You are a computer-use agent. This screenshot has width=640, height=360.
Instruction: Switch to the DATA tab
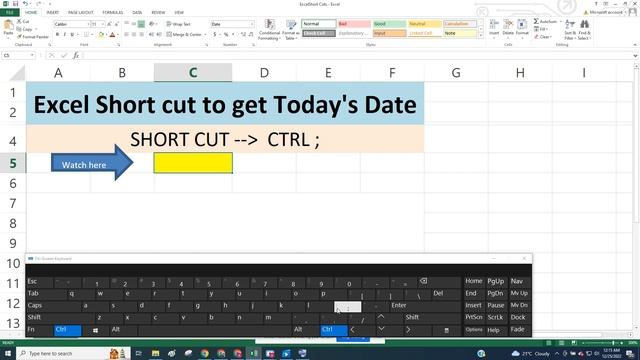point(137,13)
